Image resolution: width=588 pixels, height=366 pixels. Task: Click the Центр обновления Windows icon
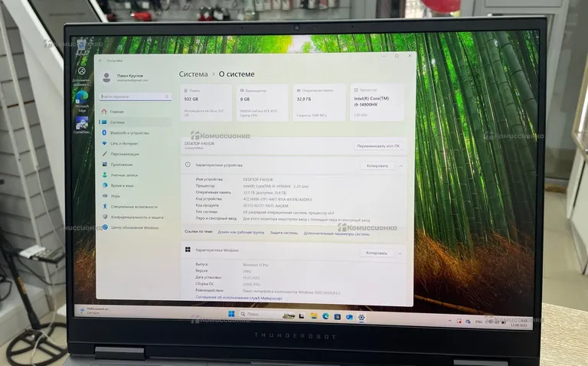tap(105, 227)
